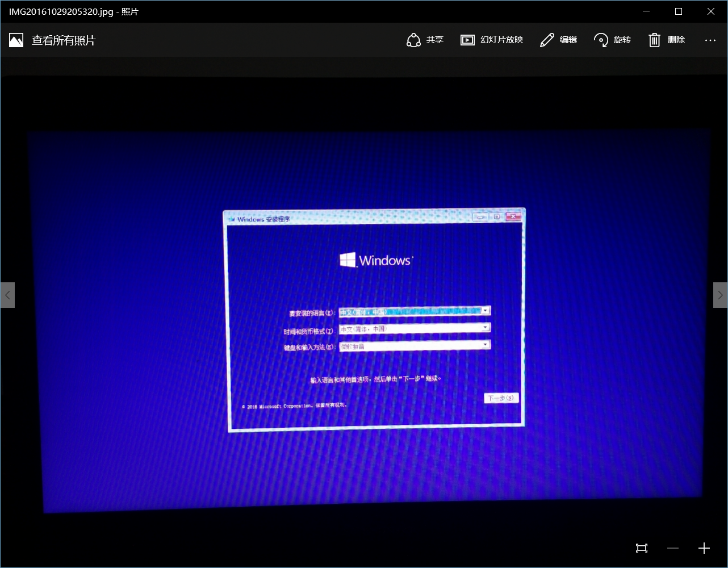Click the Windows 安装程序 title in photo
This screenshot has width=728, height=568.
click(x=263, y=219)
